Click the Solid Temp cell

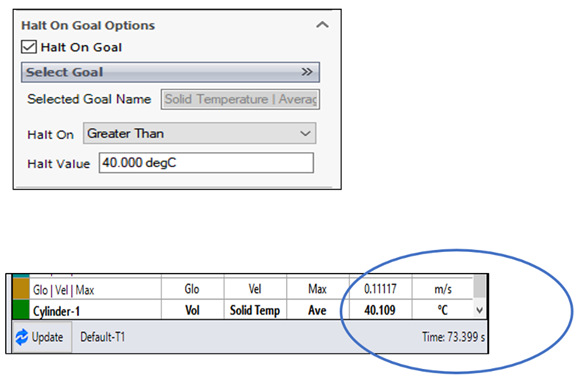[x=255, y=310]
